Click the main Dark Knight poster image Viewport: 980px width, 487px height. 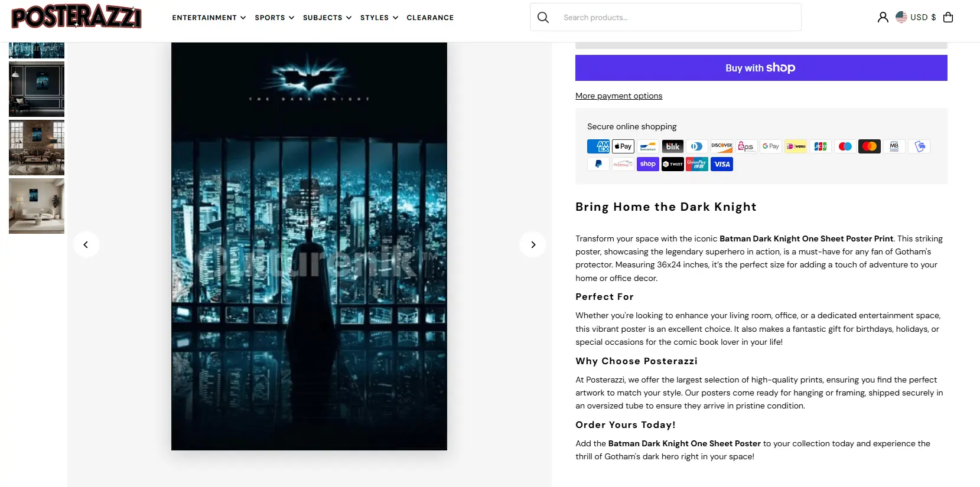(309, 246)
